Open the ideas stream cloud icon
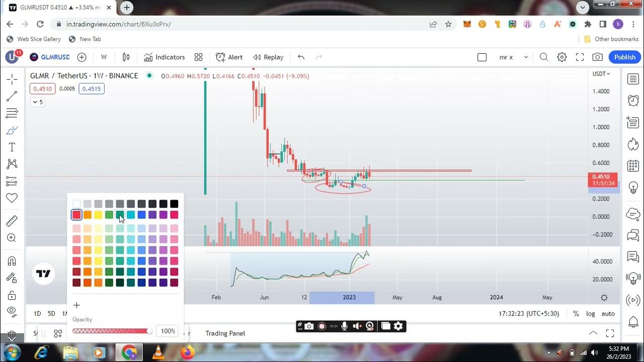The height and width of the screenshot is (362, 644). pos(633,214)
